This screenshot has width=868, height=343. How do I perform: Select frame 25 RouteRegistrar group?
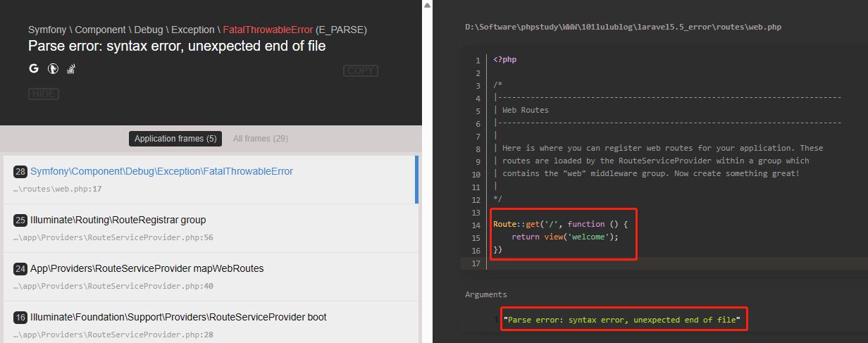pos(211,229)
